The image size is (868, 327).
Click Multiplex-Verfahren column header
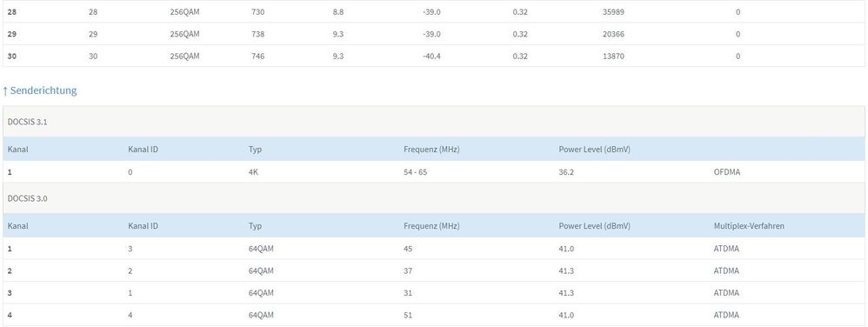coord(749,226)
